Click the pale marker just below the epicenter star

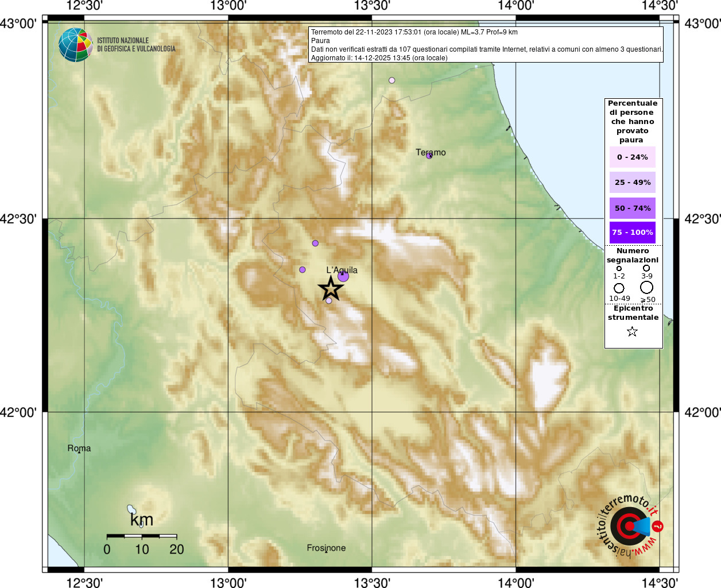click(329, 300)
